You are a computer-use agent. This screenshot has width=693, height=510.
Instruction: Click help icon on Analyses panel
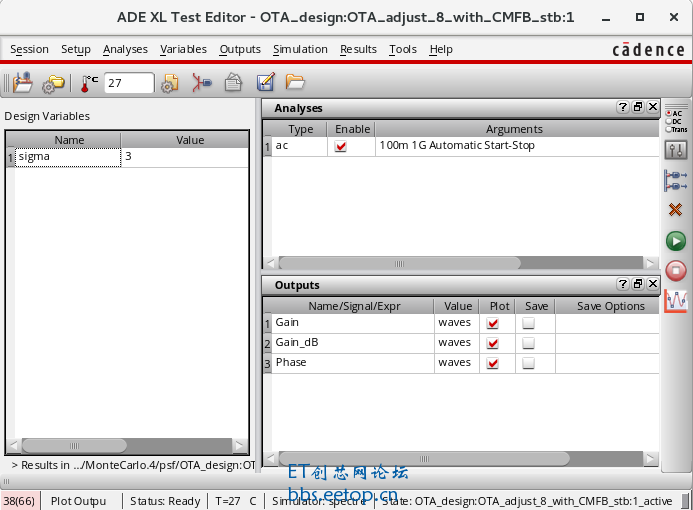click(623, 107)
